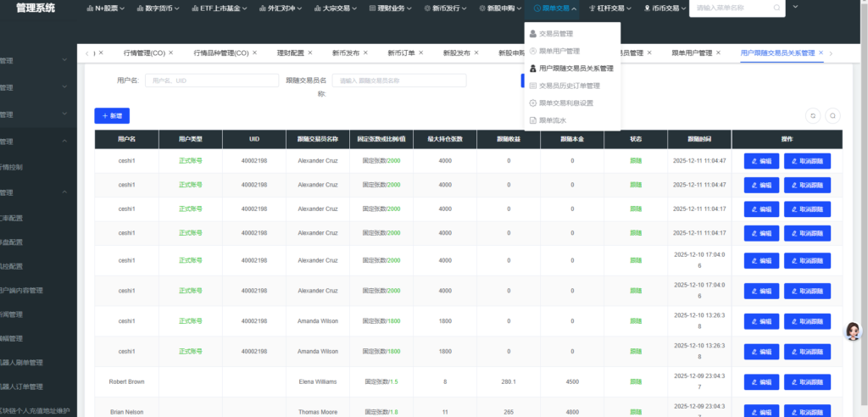Expand the 新币发行 top menu
This screenshot has height=417, width=868.
pos(446,8)
